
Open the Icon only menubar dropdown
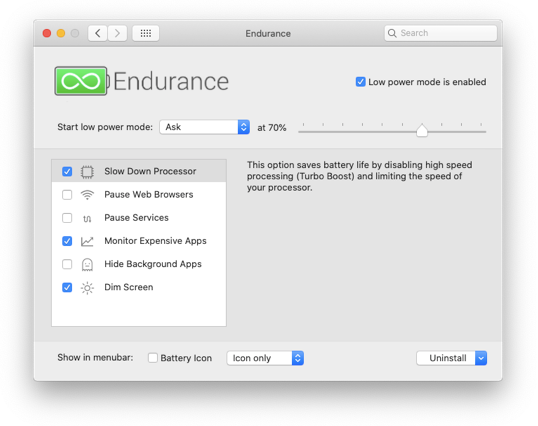pyautogui.click(x=265, y=358)
